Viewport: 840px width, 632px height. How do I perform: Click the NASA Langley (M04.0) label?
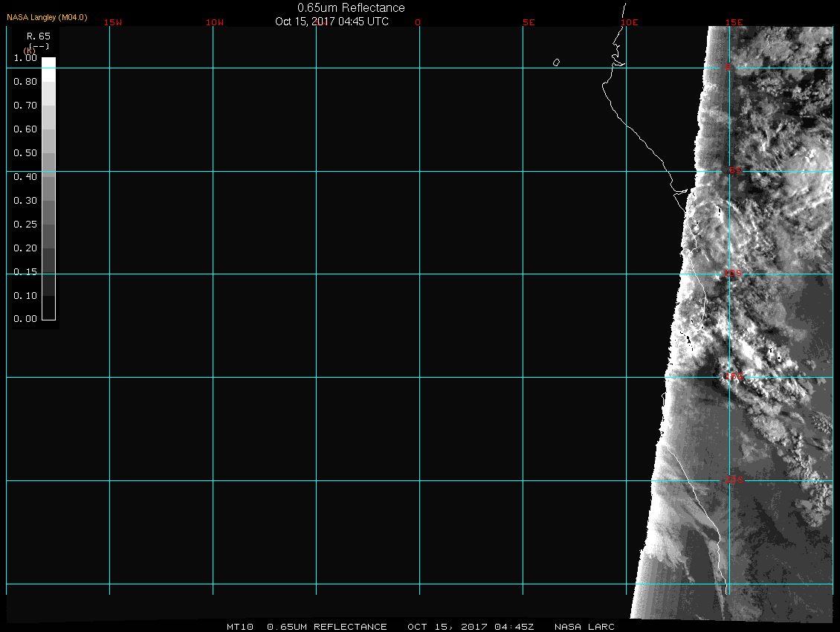[47, 16]
